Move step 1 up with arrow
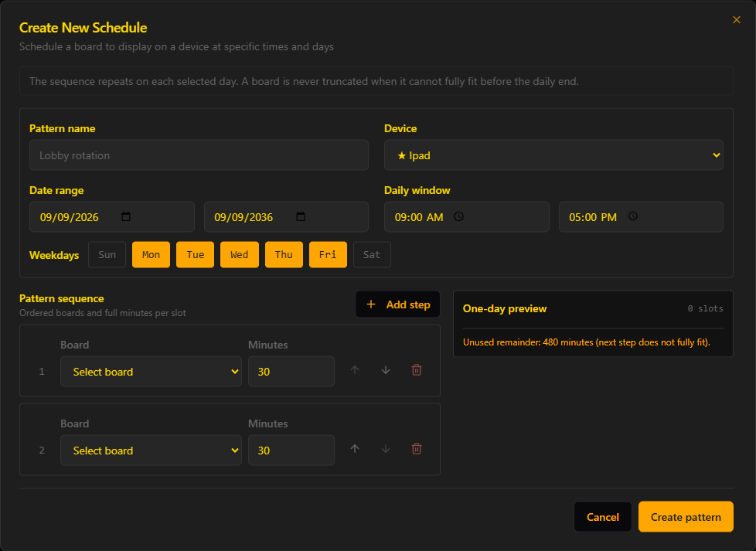 click(355, 369)
